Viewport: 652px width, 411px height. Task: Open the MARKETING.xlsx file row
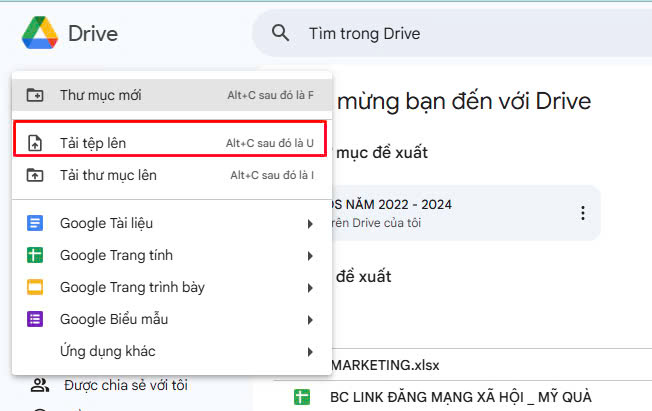click(x=492, y=365)
